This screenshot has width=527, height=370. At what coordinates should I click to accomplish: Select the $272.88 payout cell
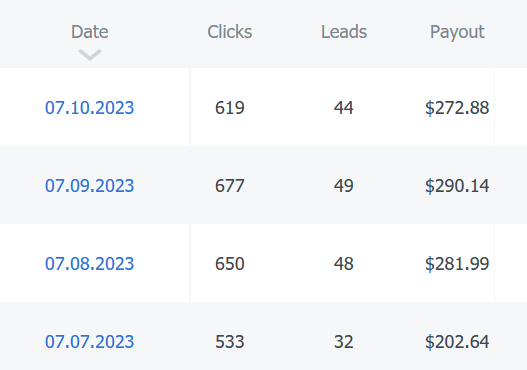pyautogui.click(x=457, y=108)
